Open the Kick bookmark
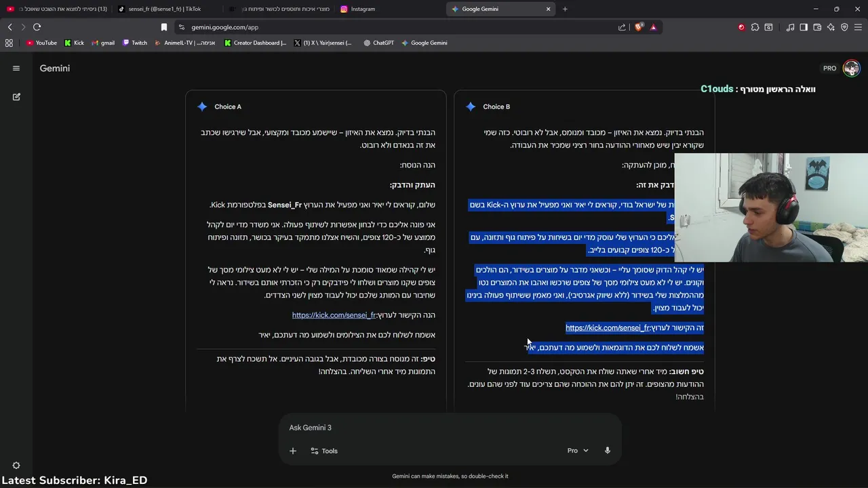Image resolution: width=868 pixels, height=488 pixels. pyautogui.click(x=74, y=43)
